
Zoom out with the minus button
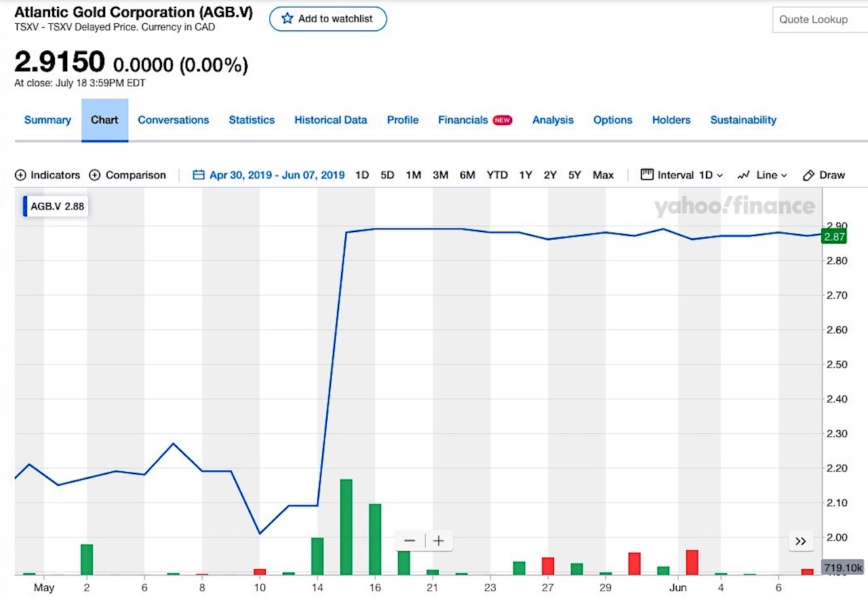(x=410, y=541)
